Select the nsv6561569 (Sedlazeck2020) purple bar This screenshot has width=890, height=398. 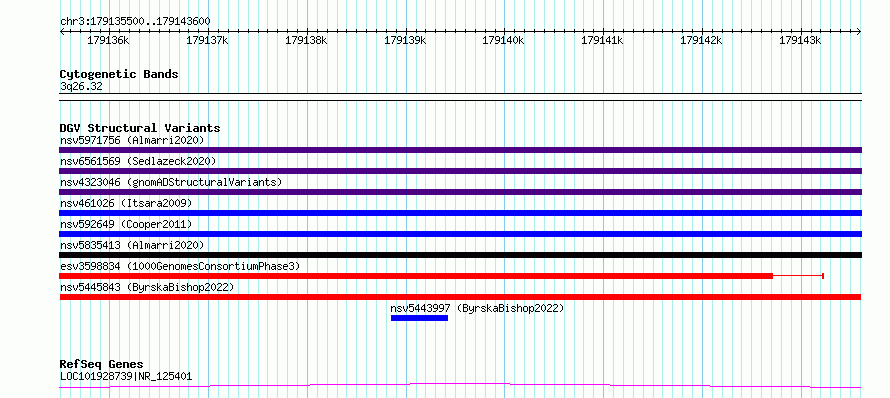tap(460, 171)
